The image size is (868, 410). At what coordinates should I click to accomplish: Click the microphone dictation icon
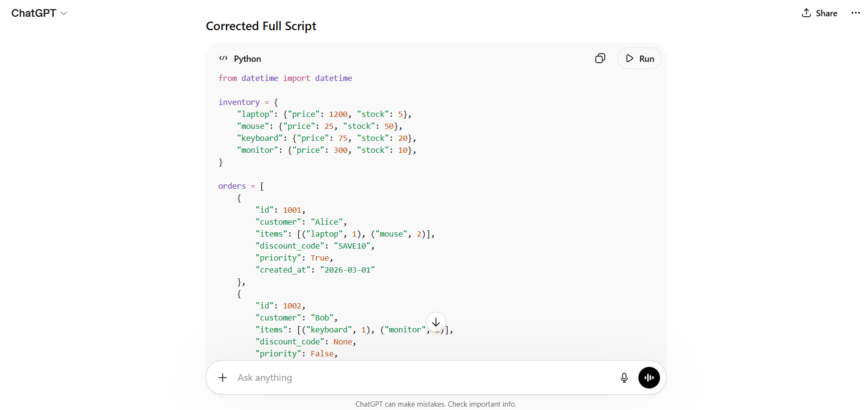(x=624, y=377)
